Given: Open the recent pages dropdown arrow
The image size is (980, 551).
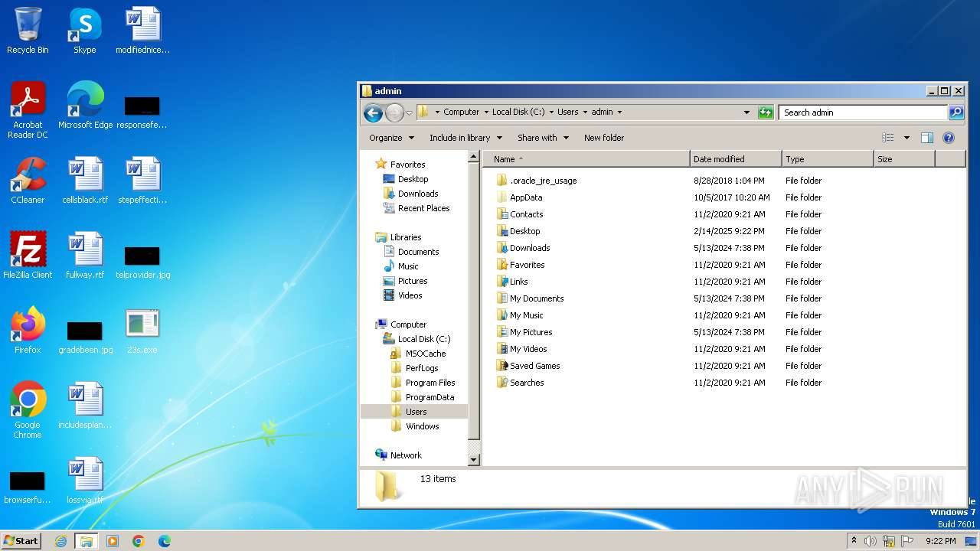Looking at the screenshot, I should coord(409,112).
